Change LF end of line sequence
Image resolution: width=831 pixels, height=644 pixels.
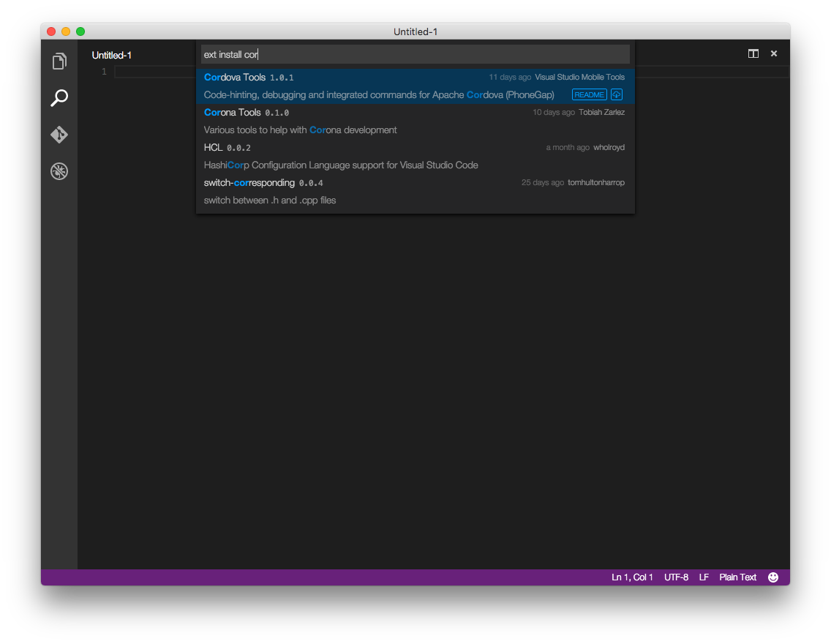tap(704, 577)
